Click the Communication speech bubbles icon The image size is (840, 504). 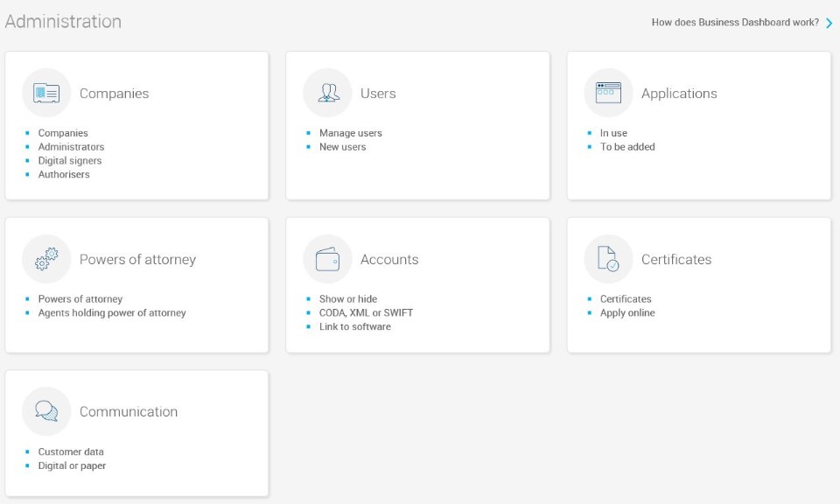[x=45, y=411]
